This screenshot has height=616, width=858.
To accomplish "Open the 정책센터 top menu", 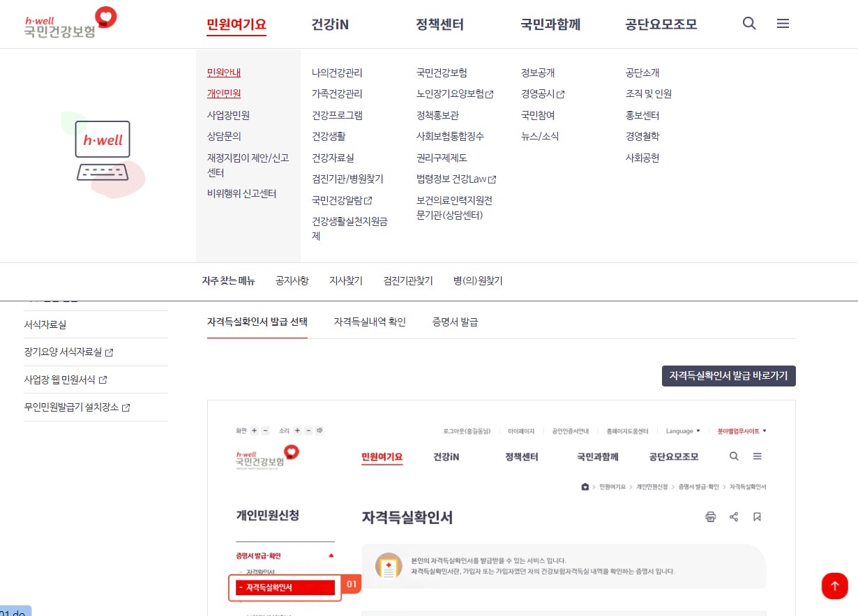I will [x=440, y=24].
